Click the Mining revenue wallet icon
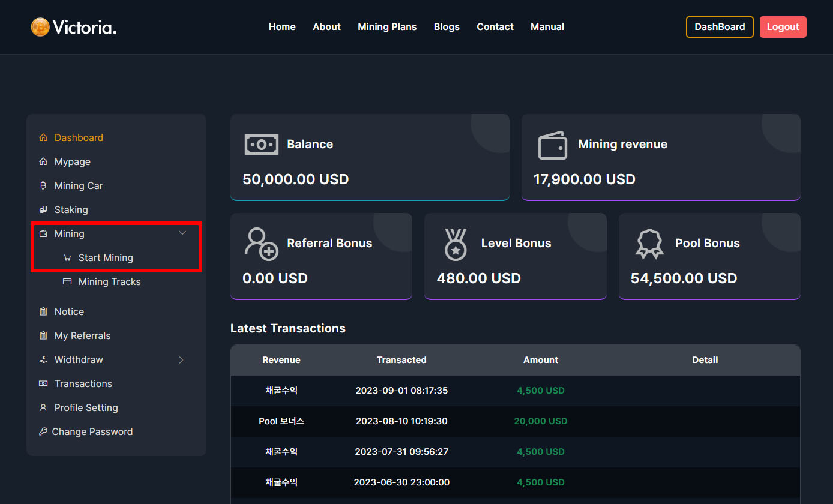Image resolution: width=833 pixels, height=504 pixels. tap(552, 145)
